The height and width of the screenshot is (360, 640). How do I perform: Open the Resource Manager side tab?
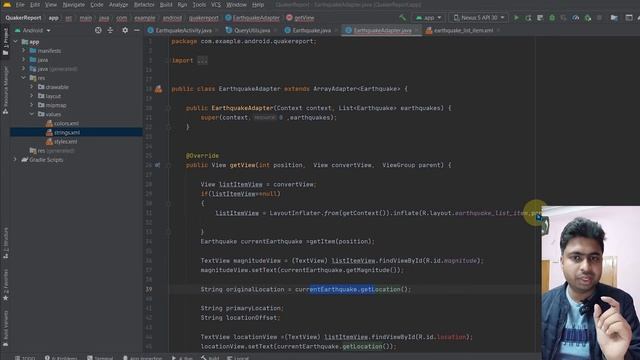click(x=5, y=90)
